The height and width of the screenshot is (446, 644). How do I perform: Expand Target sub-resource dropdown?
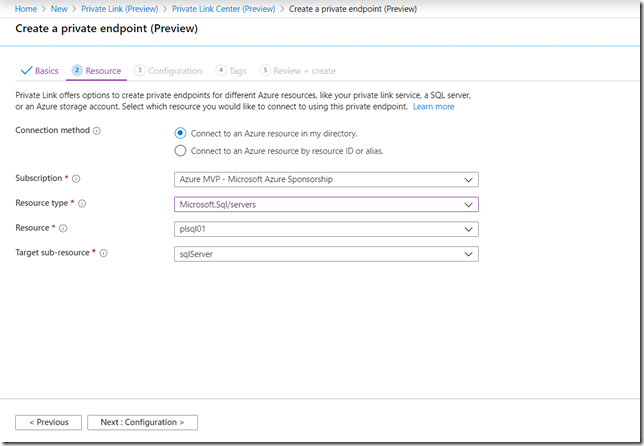click(x=326, y=254)
